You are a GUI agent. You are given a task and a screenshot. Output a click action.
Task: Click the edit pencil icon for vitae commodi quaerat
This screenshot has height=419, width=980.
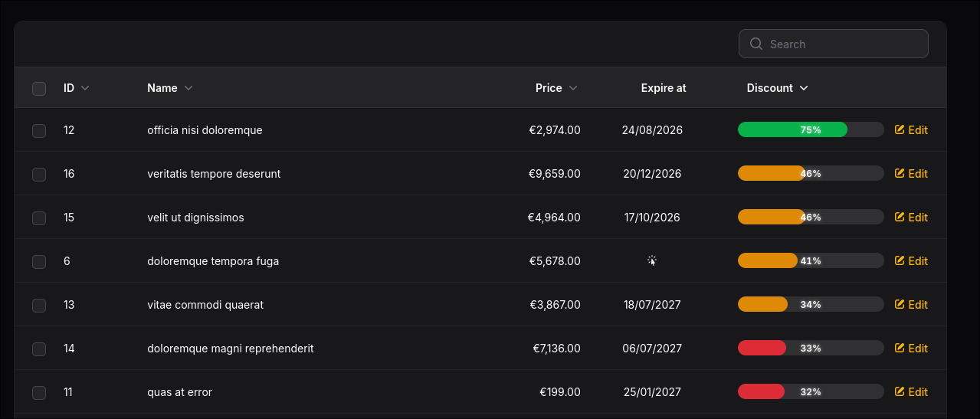[x=900, y=305]
